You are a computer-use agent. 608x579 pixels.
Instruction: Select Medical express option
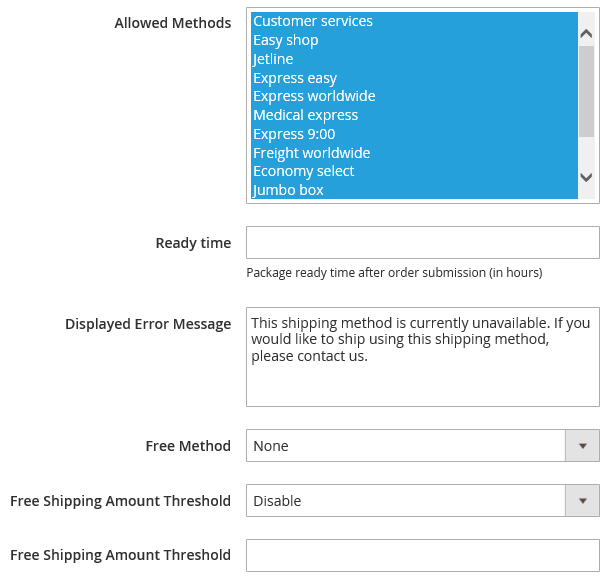305,115
